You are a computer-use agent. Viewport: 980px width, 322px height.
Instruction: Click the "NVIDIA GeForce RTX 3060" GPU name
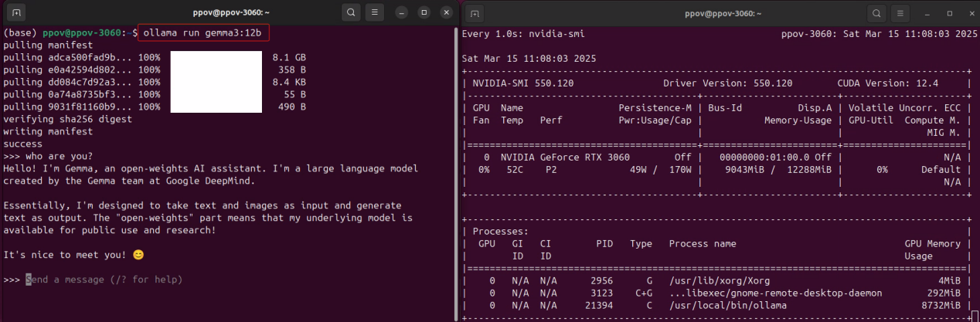[566, 157]
